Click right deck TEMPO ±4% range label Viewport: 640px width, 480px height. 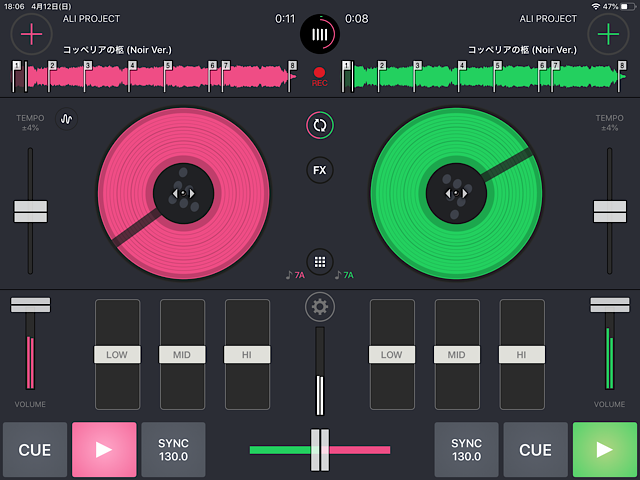(x=609, y=123)
